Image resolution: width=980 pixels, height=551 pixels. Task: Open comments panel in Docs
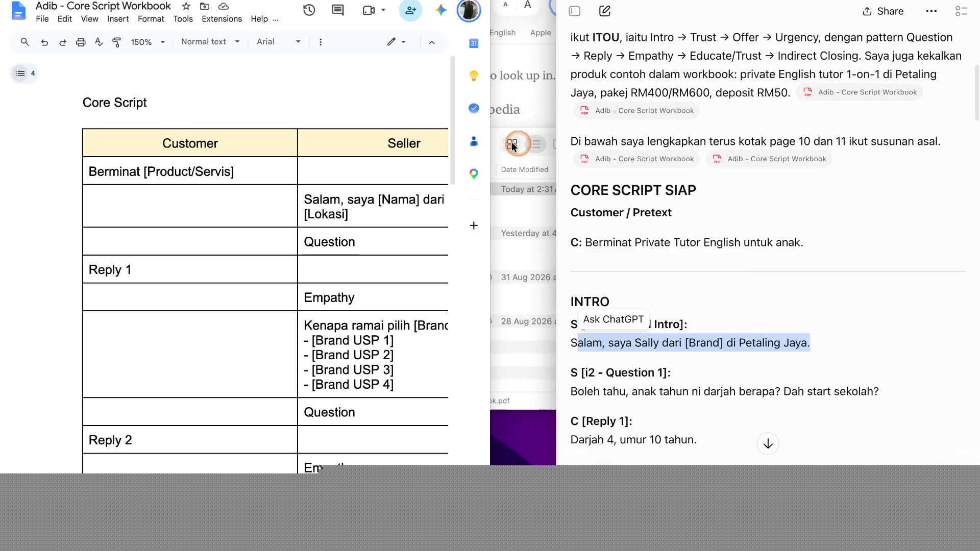(x=338, y=10)
